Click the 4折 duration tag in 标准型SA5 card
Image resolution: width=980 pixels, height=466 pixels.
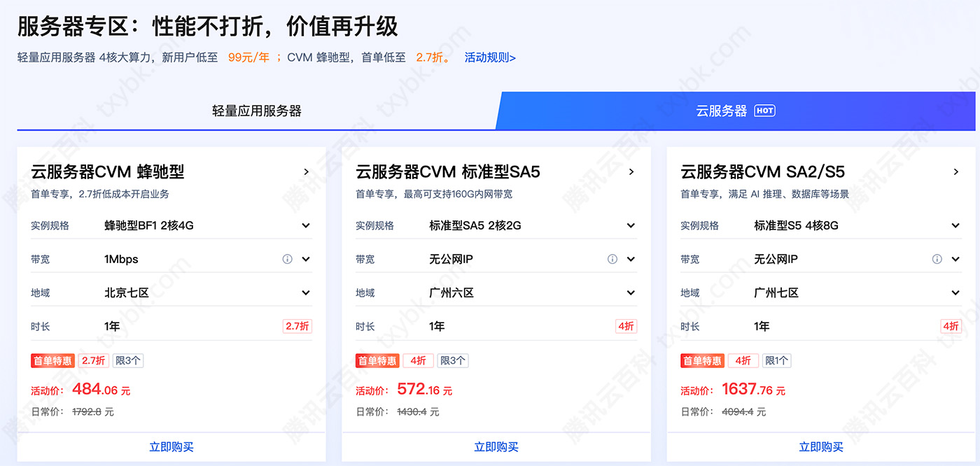point(626,326)
